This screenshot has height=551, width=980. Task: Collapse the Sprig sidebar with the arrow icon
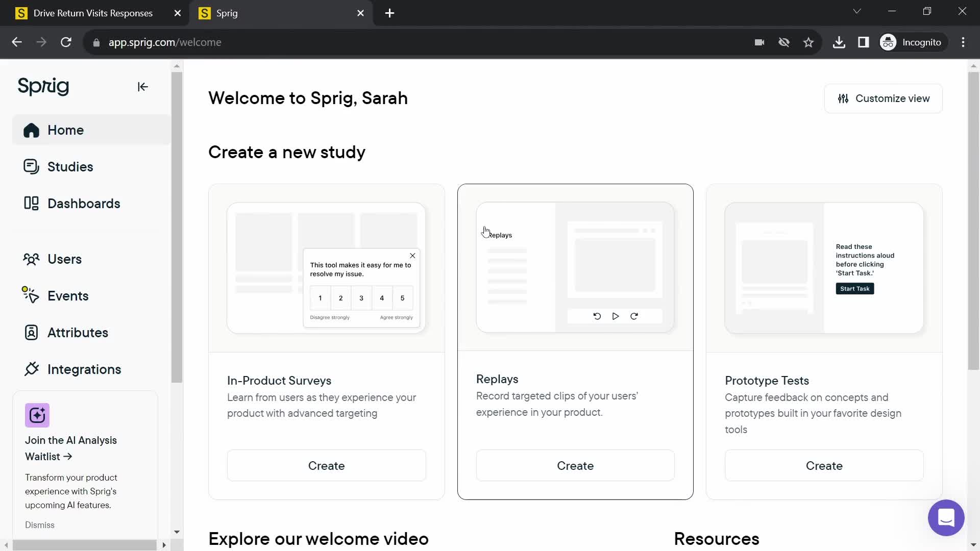[142, 87]
